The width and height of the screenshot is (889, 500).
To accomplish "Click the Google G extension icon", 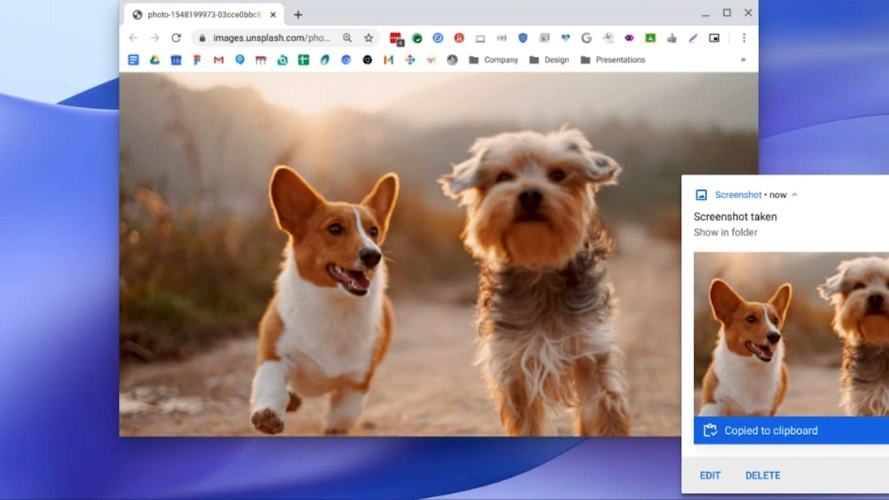I will click(586, 38).
